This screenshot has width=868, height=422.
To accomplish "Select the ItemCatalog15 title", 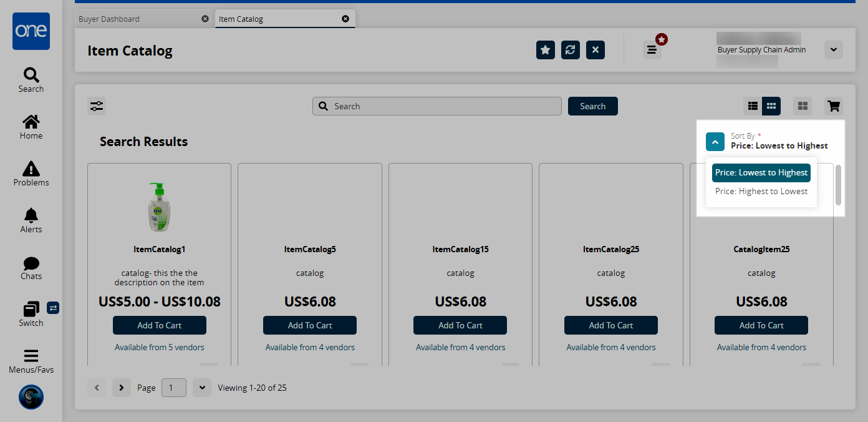I will point(461,249).
